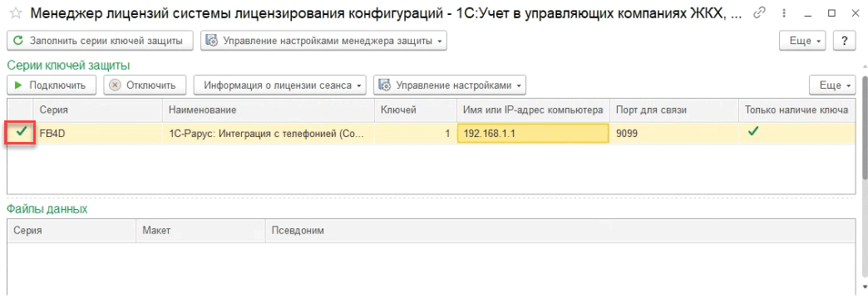Click green play icon on Подключить
The image size is (868, 303).
(18, 86)
